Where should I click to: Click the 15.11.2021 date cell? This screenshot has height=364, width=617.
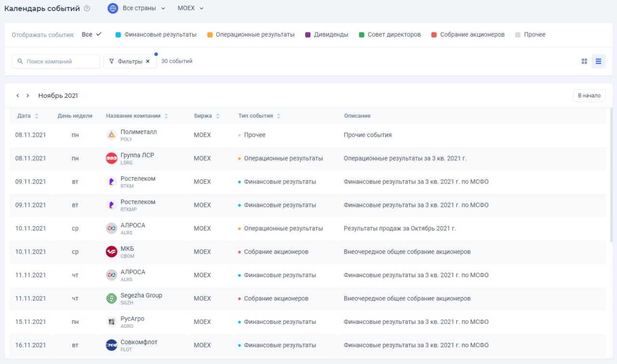coord(30,322)
